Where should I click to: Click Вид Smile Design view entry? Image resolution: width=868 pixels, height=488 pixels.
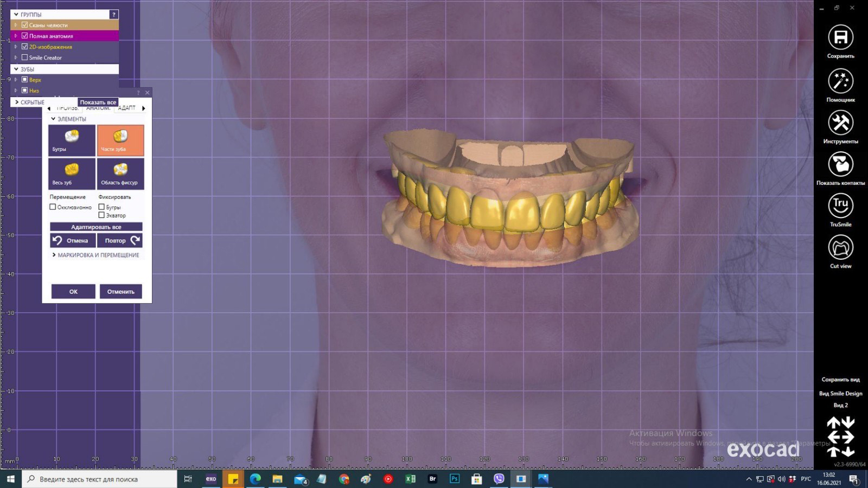point(840,394)
